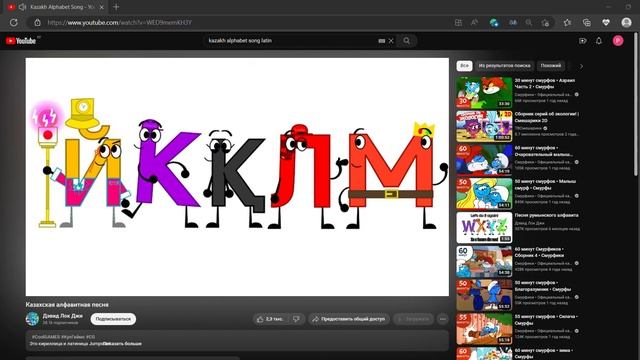
Task: Select the Похожий filter chip
Action: [551, 66]
